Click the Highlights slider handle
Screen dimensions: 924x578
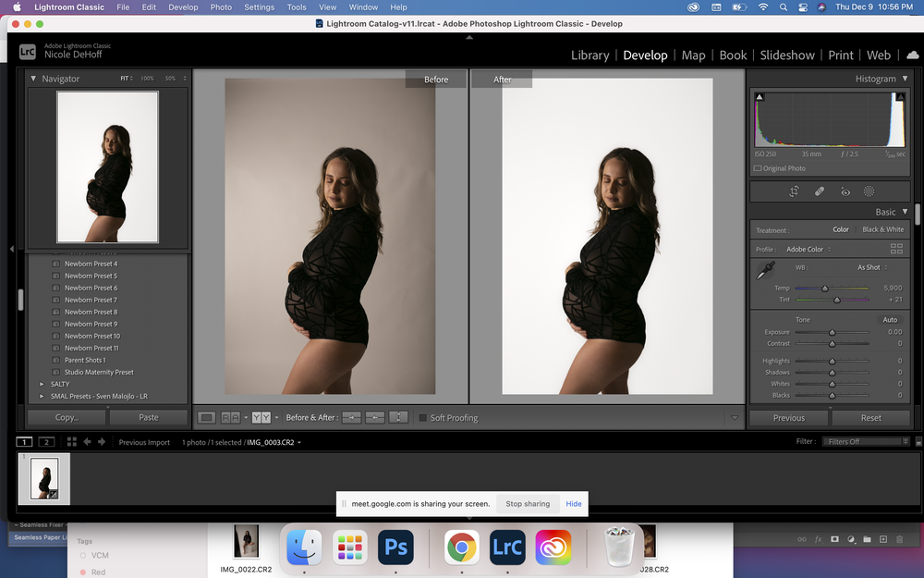click(x=833, y=361)
